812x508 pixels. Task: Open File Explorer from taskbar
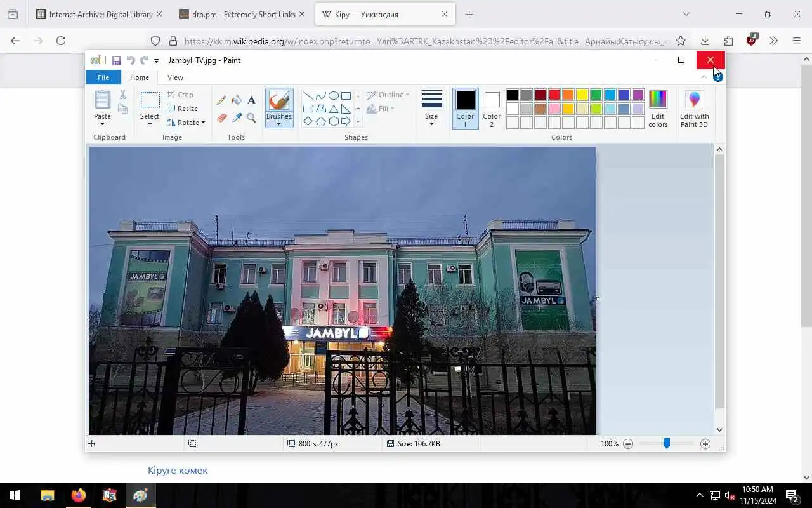click(x=48, y=495)
